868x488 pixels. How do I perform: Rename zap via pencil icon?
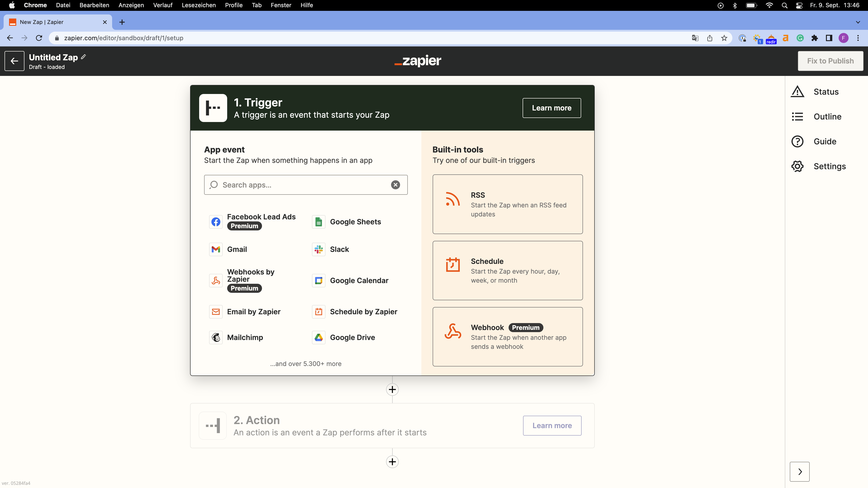(84, 57)
